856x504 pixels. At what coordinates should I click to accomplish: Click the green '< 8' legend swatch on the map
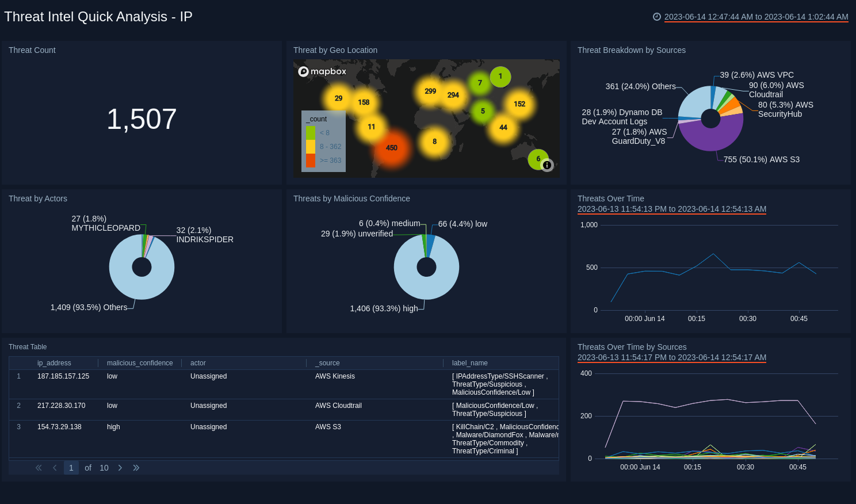pyautogui.click(x=311, y=132)
